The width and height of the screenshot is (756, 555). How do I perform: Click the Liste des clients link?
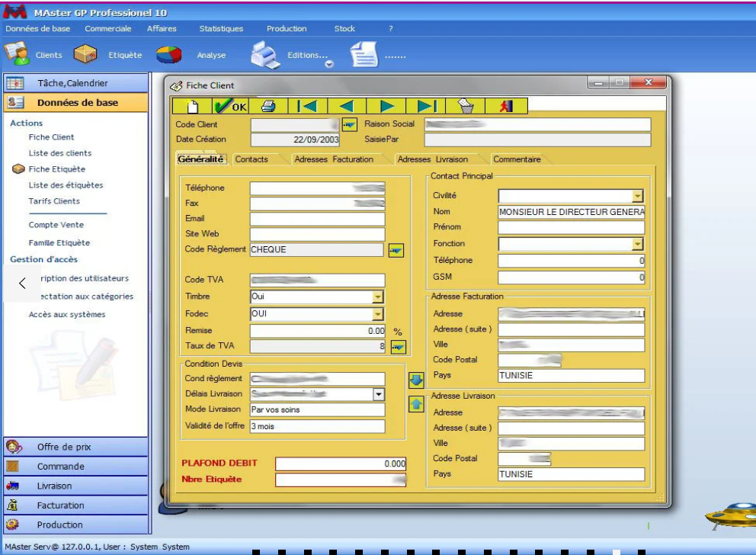tap(60, 153)
